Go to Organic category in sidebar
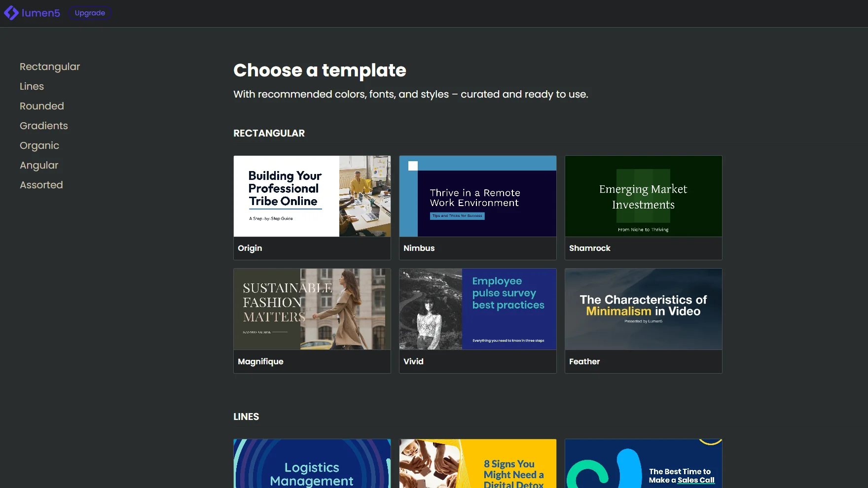 tap(39, 145)
